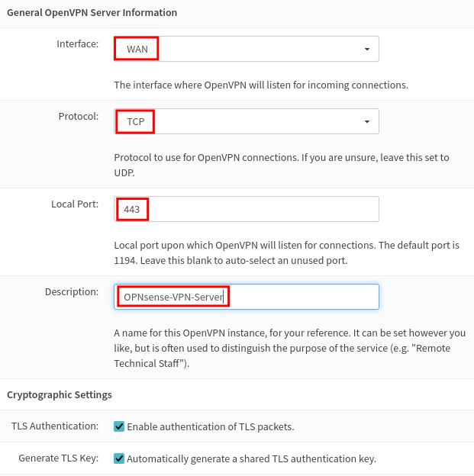Viewport: 474px width, 476px height.
Task: Click the 'Enable authentication of TLS packets' label
Action: [211, 427]
